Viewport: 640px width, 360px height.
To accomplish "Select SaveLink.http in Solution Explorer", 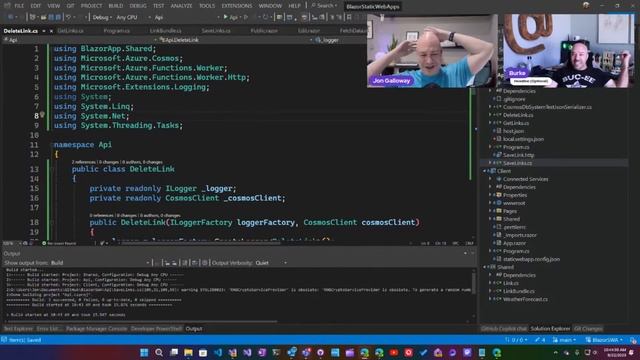I will click(518, 155).
